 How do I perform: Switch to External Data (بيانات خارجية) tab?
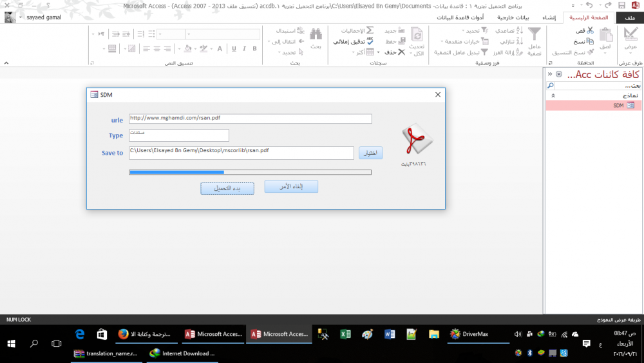click(x=513, y=17)
